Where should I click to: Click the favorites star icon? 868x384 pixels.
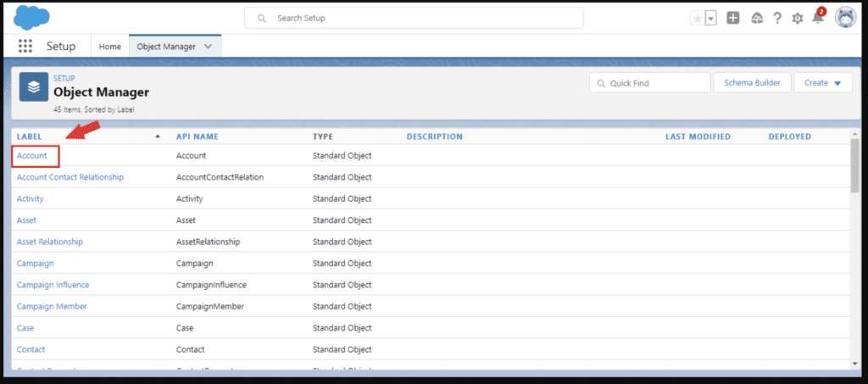(698, 19)
